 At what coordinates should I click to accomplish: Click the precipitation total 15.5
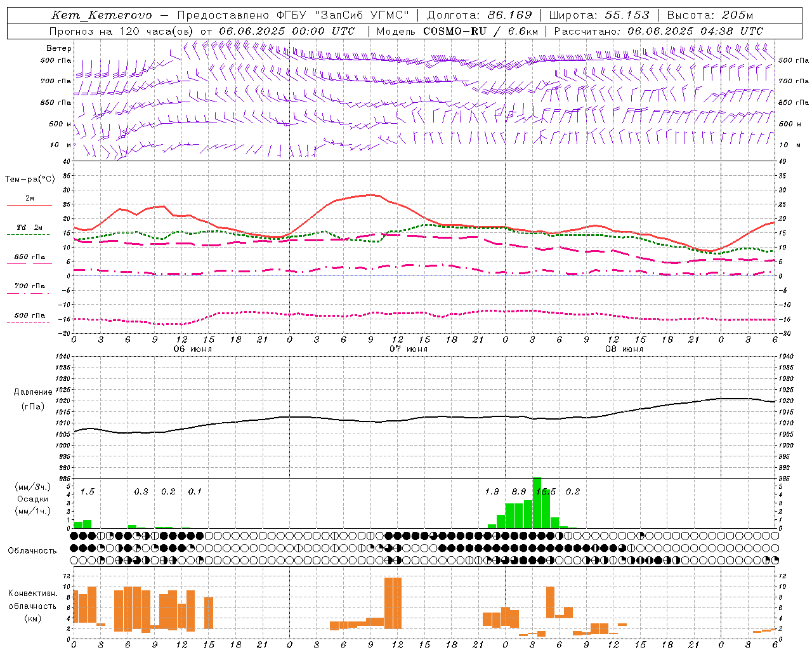[546, 491]
